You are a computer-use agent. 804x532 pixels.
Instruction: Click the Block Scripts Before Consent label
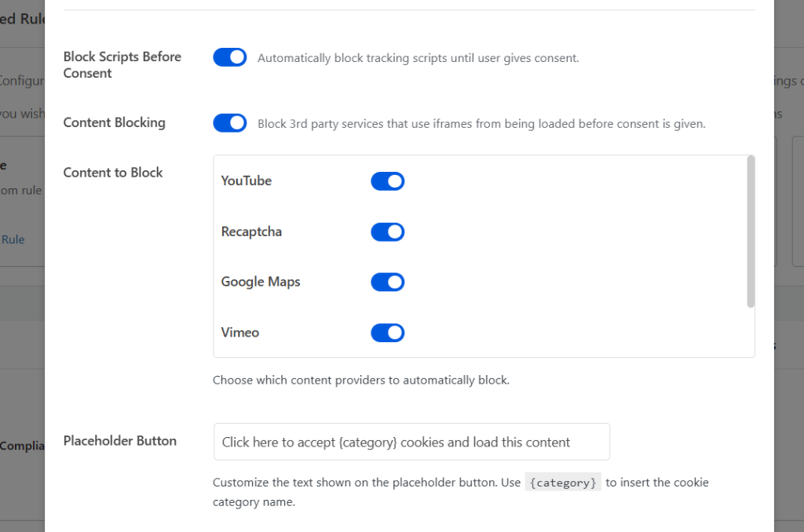[122, 64]
